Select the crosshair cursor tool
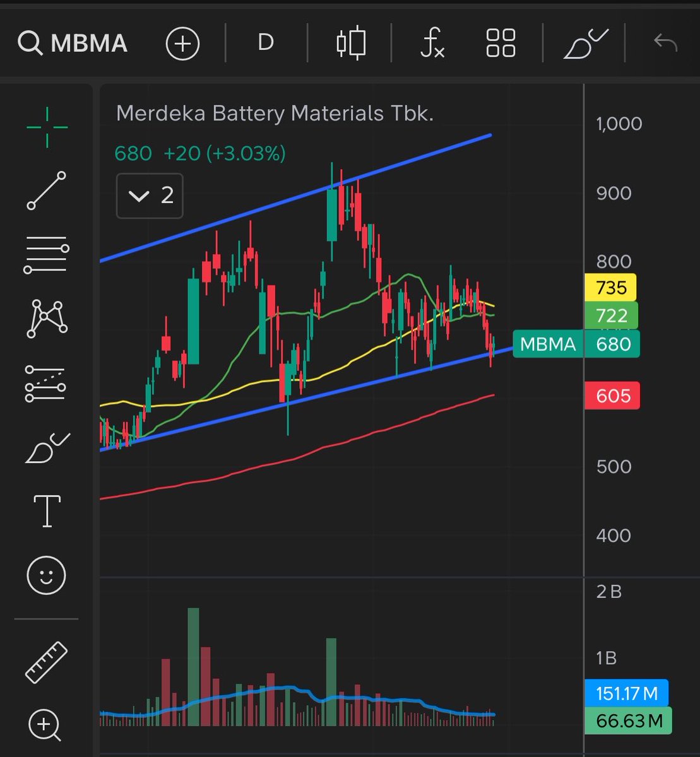 (x=47, y=127)
